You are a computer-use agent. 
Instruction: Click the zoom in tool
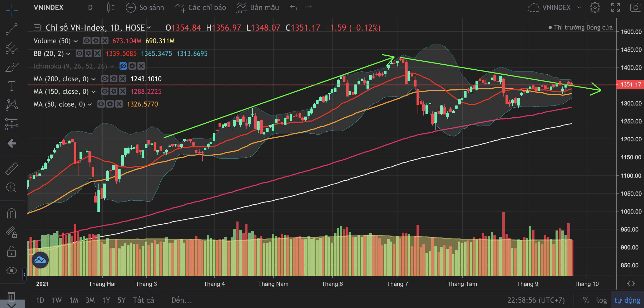coord(11,187)
